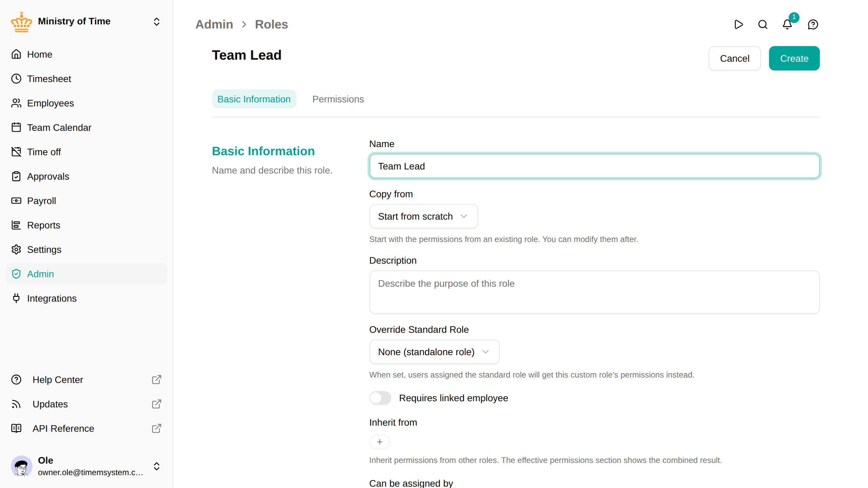
Task: Click the Ministry of Time crown logo
Action: tap(21, 22)
